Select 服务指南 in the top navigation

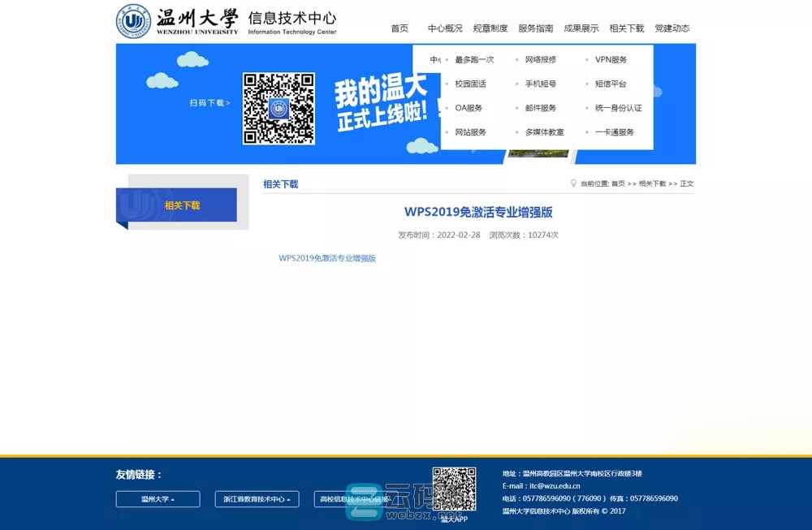(x=535, y=28)
